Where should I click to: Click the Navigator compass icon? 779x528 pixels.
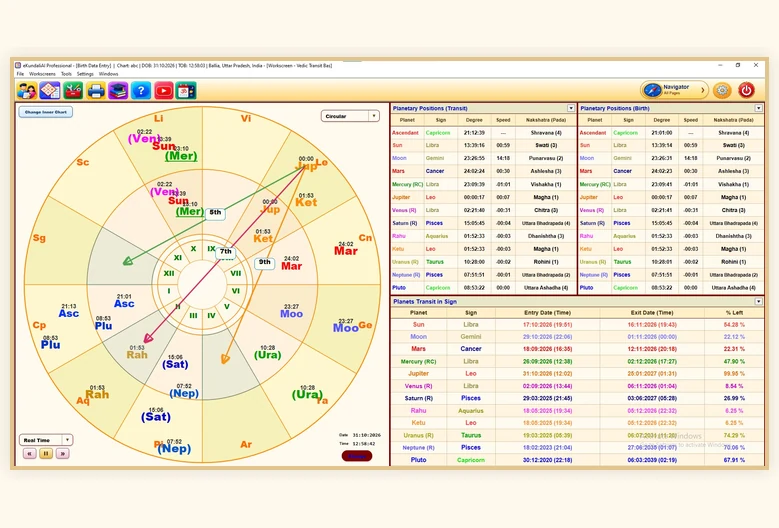click(x=652, y=90)
